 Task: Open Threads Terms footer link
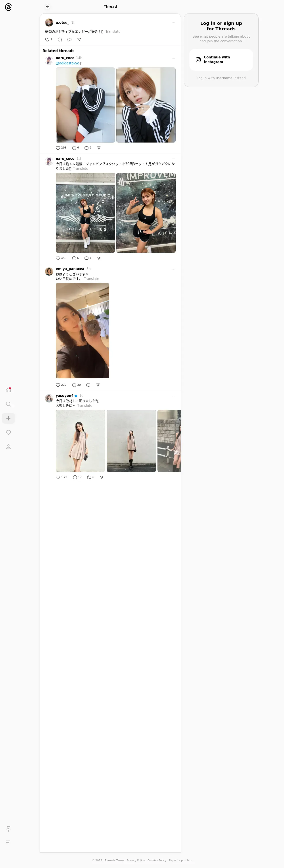tap(114, 860)
